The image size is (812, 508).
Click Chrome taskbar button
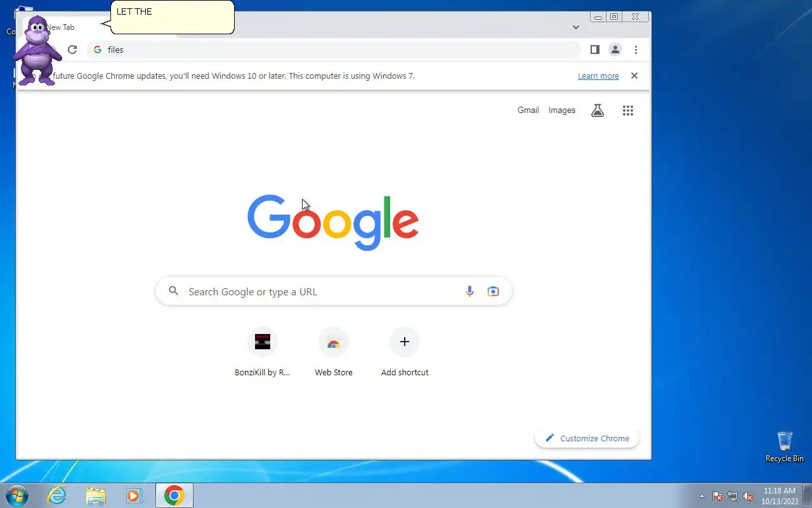pyautogui.click(x=174, y=495)
